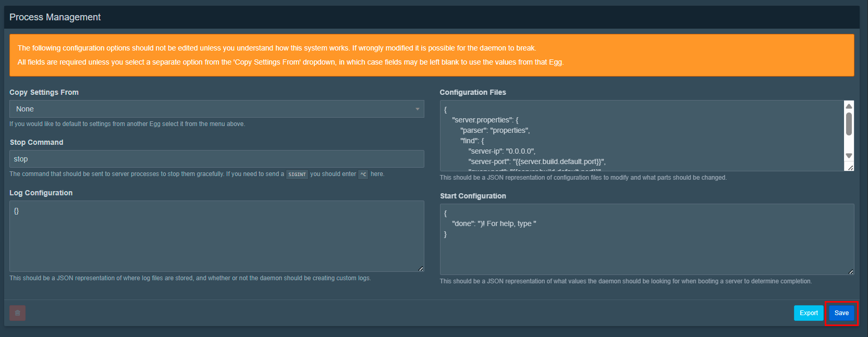Viewport: 868px width, 337px height.
Task: Open the Copy Settings From dropdown
Action: pyautogui.click(x=216, y=109)
